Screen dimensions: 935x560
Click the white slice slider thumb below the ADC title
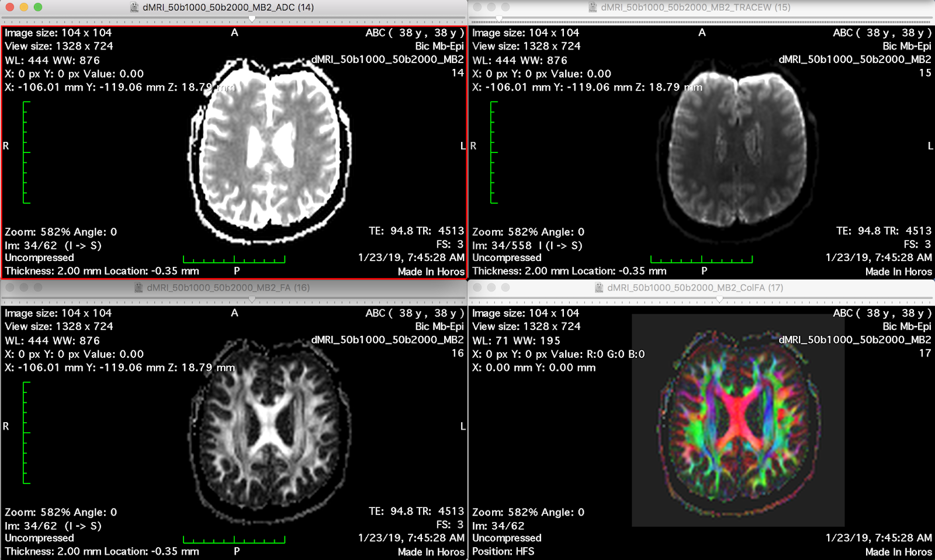251,19
